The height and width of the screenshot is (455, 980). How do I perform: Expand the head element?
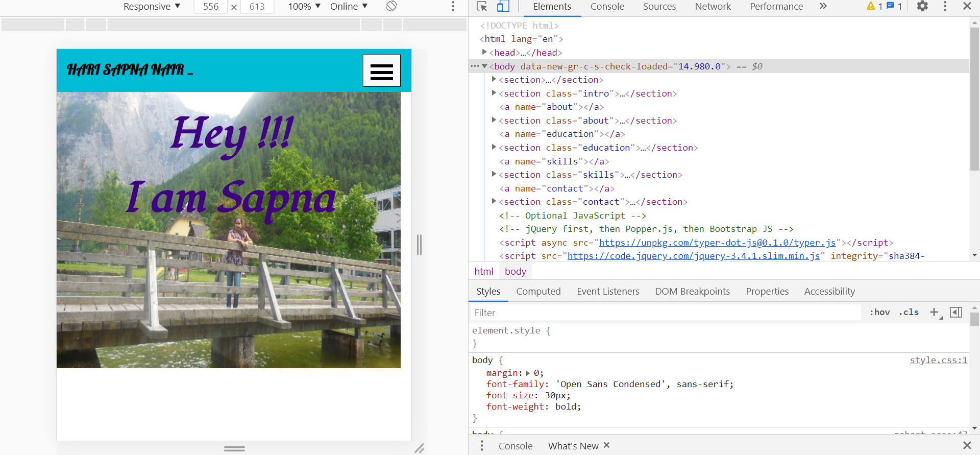(x=484, y=52)
